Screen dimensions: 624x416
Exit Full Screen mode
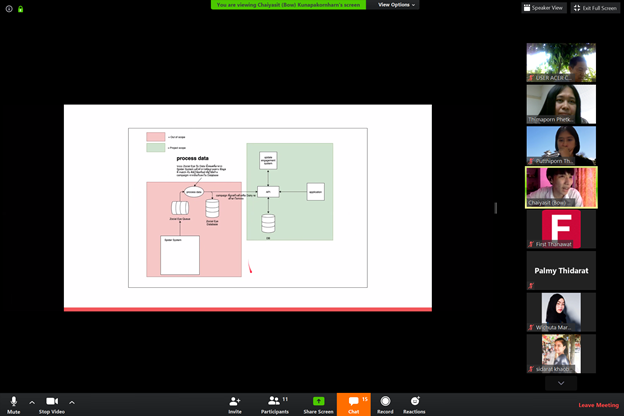click(595, 7)
